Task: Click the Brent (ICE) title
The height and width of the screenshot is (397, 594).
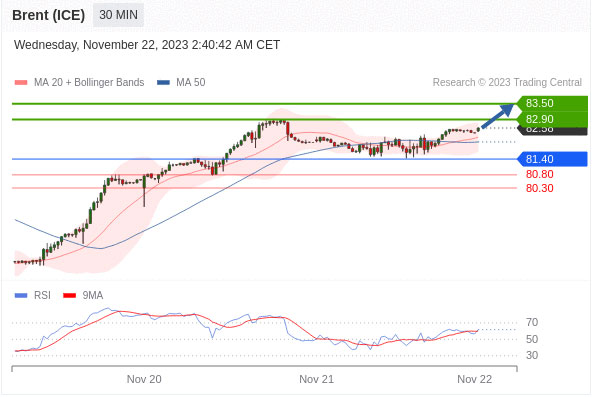Action: point(48,16)
